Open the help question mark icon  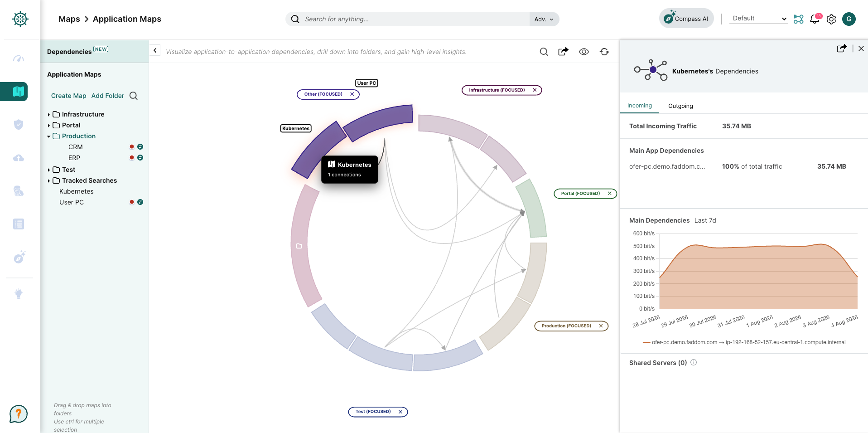(19, 414)
